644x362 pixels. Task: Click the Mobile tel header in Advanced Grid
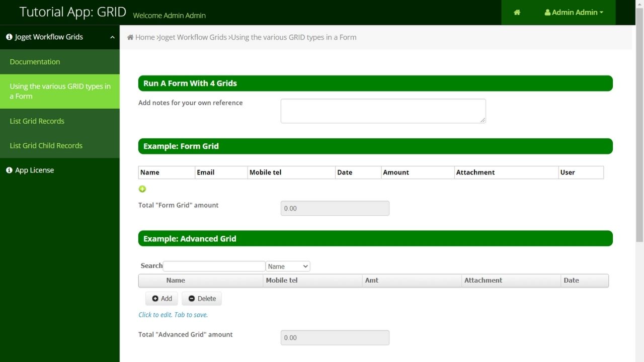coord(282,281)
